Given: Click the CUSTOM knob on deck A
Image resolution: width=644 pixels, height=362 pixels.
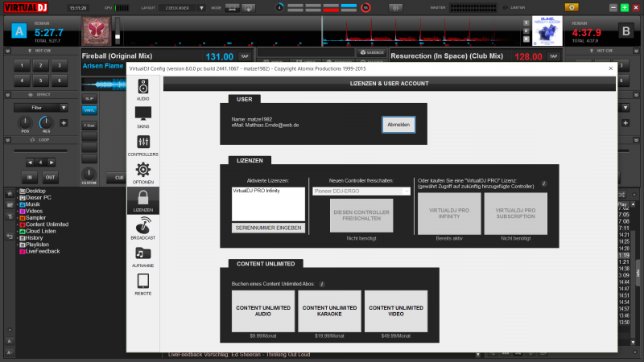Looking at the screenshot, I should point(89,174).
